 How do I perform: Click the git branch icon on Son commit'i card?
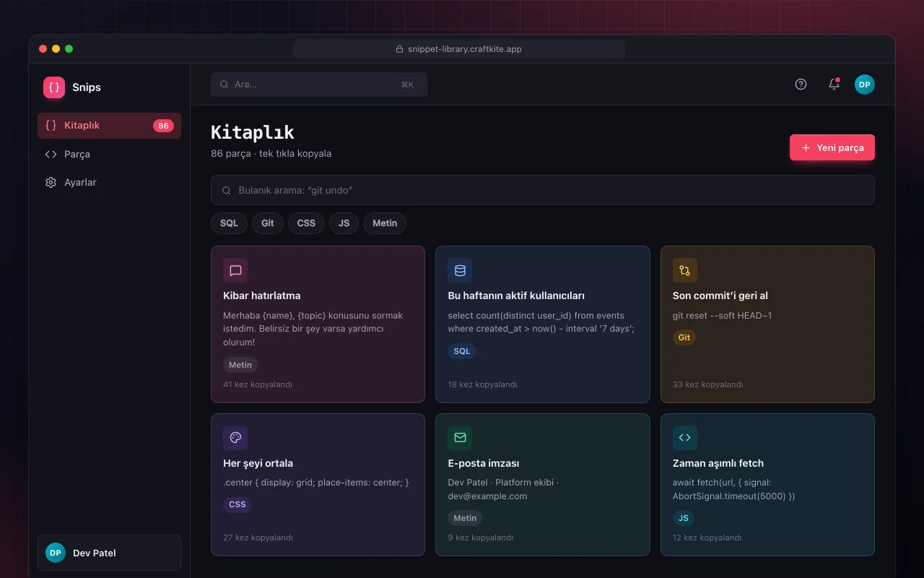[685, 270]
